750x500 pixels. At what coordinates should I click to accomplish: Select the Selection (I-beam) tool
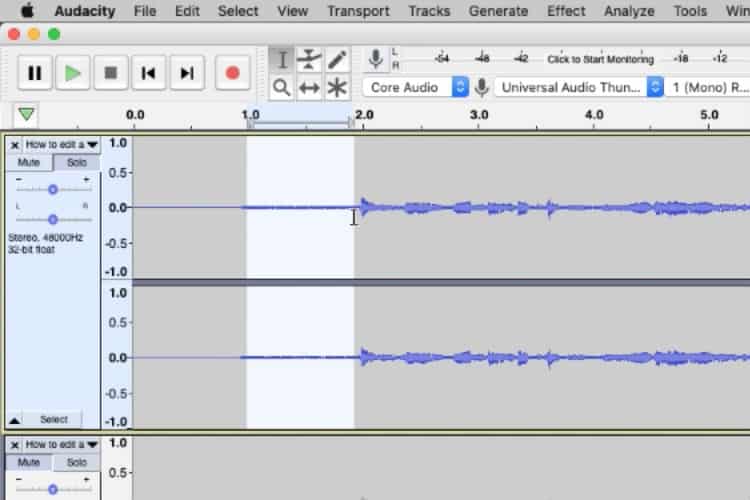[282, 60]
